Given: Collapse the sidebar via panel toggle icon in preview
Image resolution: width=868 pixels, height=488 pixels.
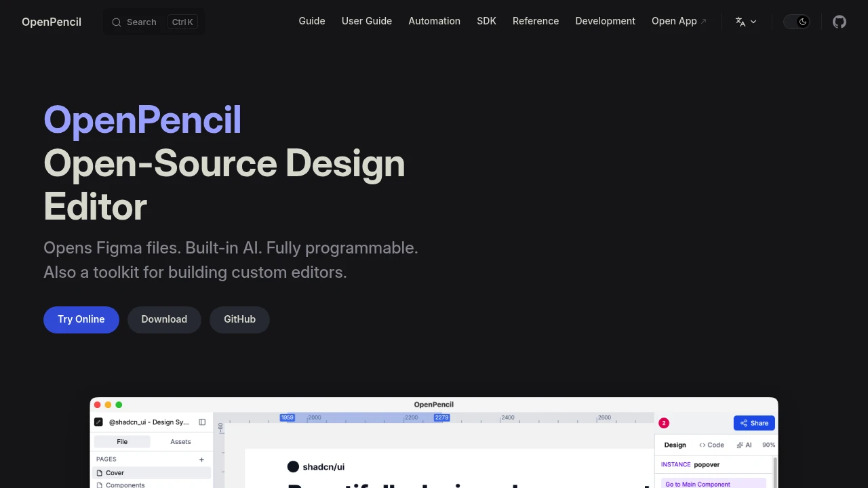Looking at the screenshot, I should tap(202, 422).
